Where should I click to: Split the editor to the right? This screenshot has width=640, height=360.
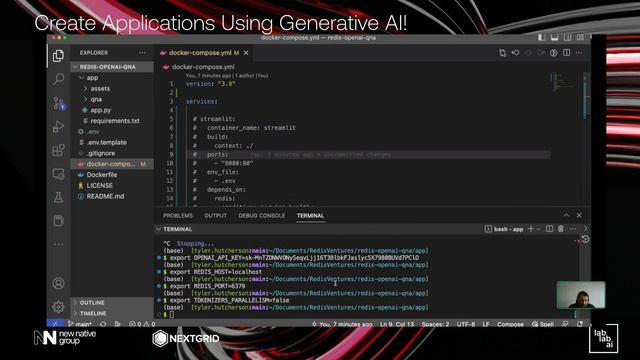567,53
